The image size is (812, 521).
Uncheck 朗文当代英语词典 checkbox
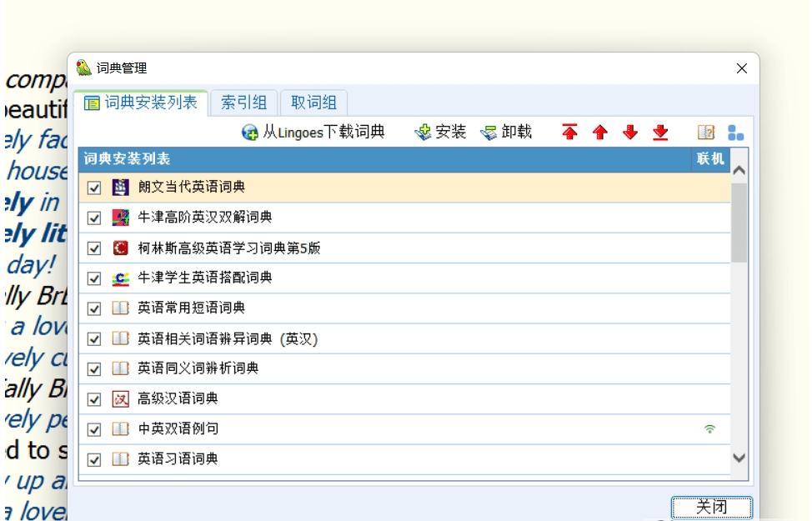pyautogui.click(x=93, y=188)
